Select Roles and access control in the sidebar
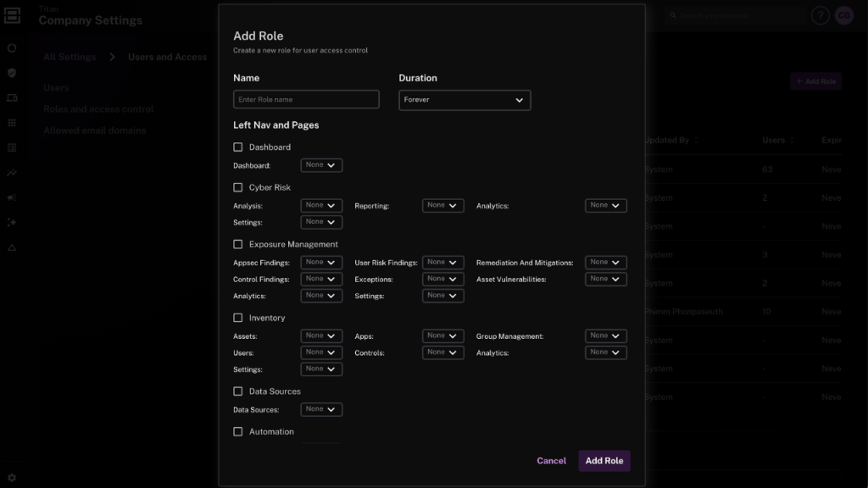This screenshot has width=868, height=488. click(97, 108)
